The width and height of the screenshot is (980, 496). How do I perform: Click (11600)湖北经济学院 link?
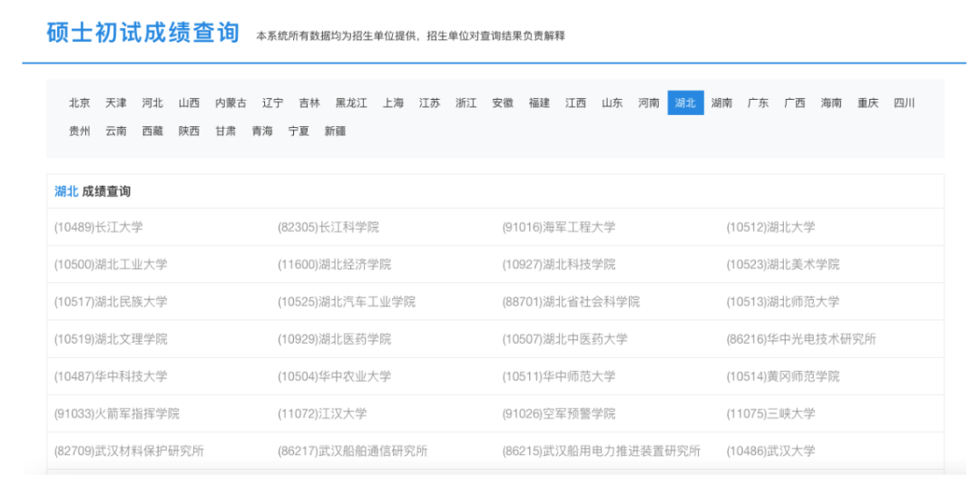click(334, 265)
